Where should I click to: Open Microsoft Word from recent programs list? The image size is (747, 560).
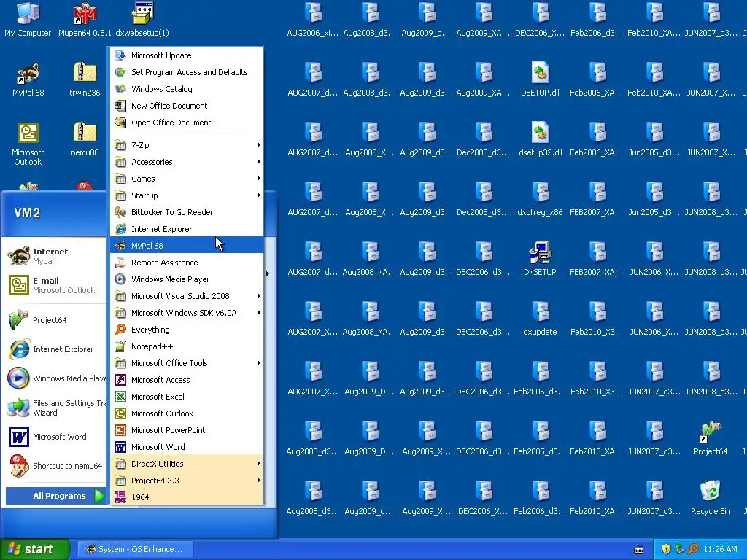click(54, 437)
